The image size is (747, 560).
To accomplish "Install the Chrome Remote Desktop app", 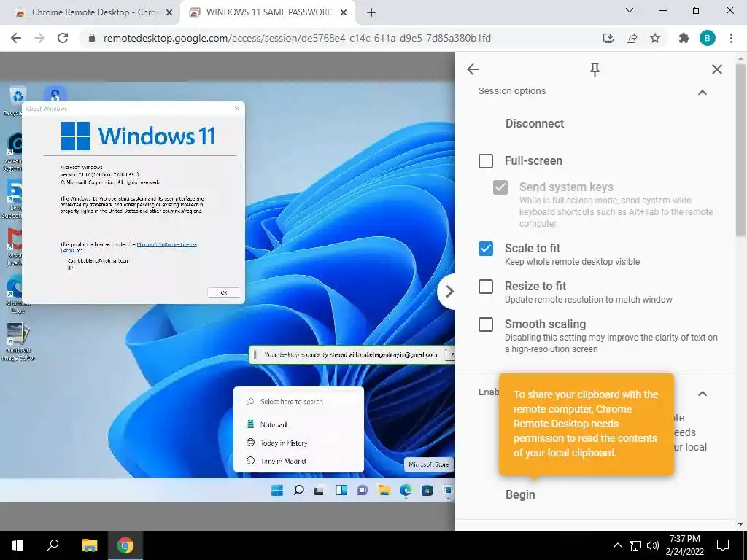I will (x=608, y=38).
